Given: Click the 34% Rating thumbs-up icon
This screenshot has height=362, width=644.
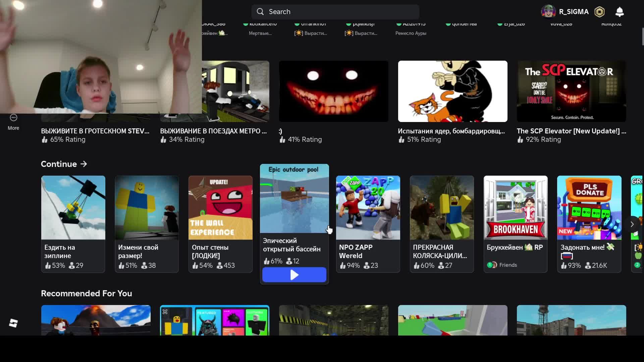Looking at the screenshot, I should [163, 139].
